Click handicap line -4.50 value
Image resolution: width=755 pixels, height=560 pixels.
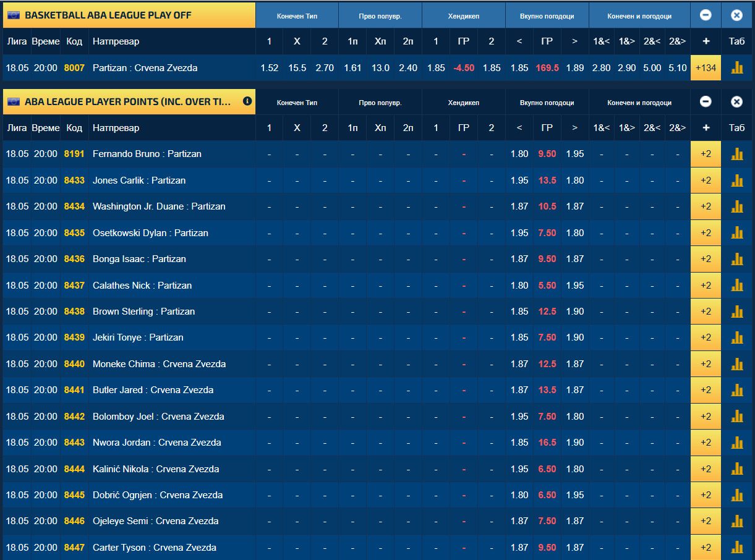click(x=464, y=68)
